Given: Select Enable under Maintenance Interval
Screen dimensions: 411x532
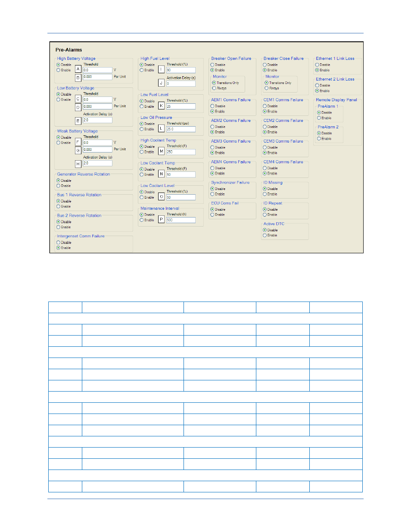Looking at the screenshot, I should pyautogui.click(x=141, y=220).
